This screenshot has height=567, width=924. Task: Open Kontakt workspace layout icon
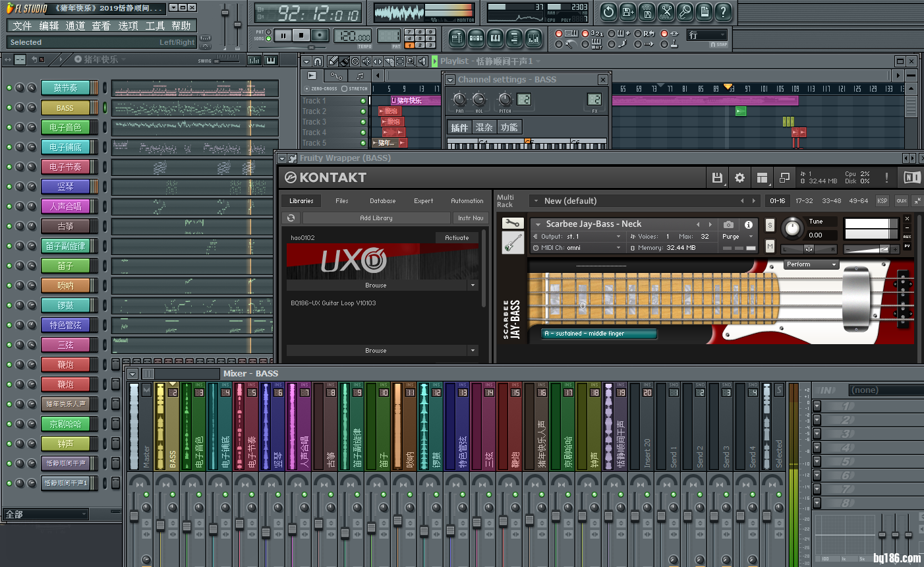pyautogui.click(x=762, y=177)
